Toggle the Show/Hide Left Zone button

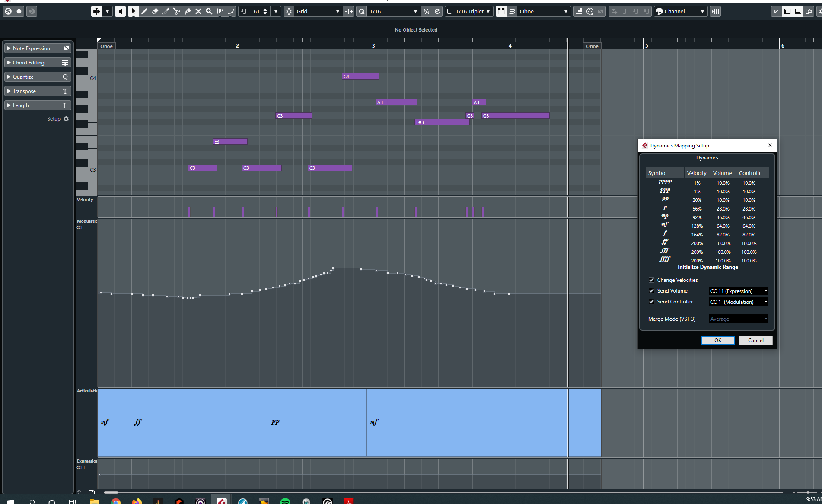(x=787, y=11)
